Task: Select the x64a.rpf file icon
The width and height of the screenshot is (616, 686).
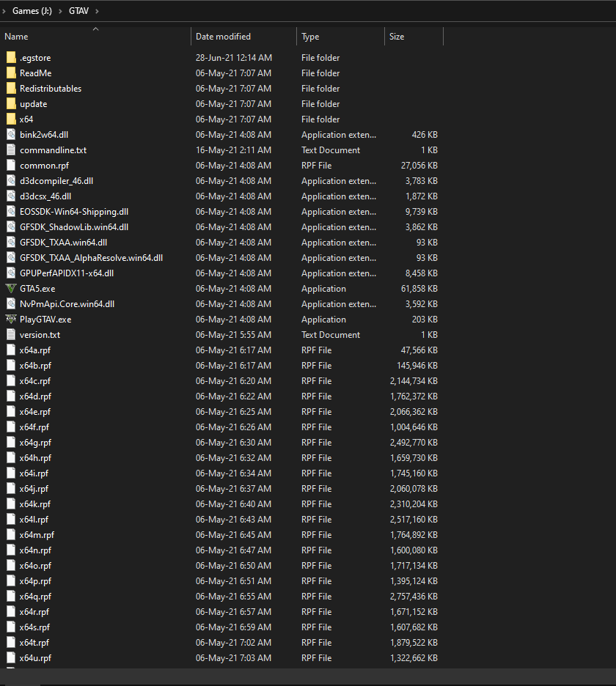Action: (12, 350)
